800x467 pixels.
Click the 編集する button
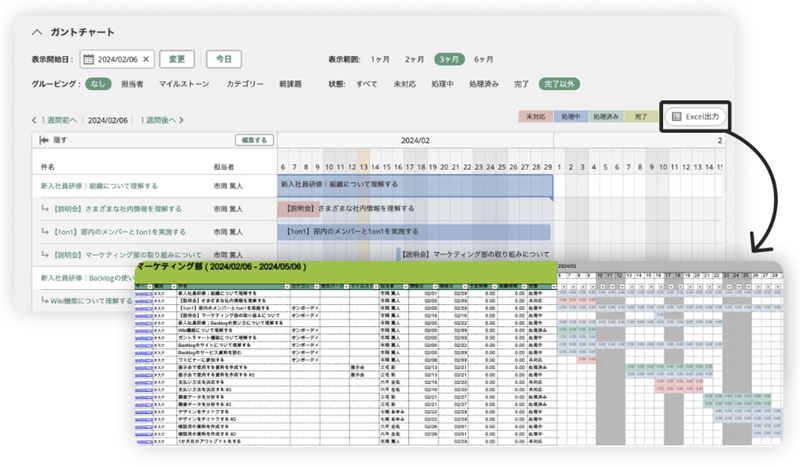tap(252, 141)
